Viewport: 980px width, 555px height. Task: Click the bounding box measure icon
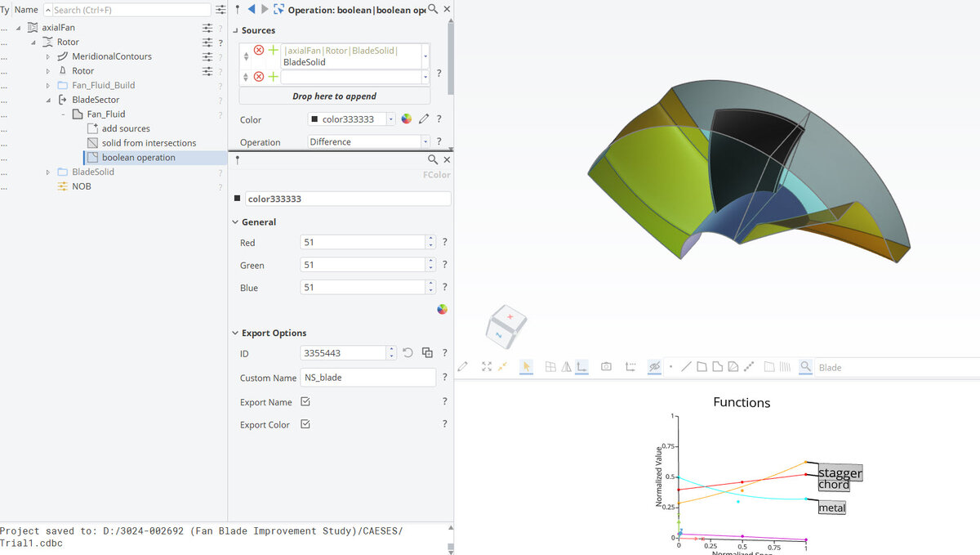(x=630, y=367)
